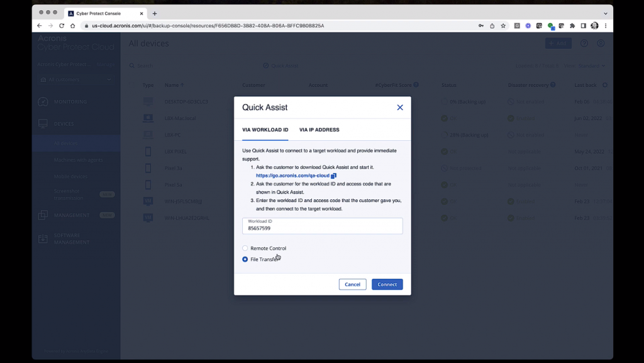Select the Cyber Protect Console browser tab
The image size is (644, 363).
[x=106, y=14]
